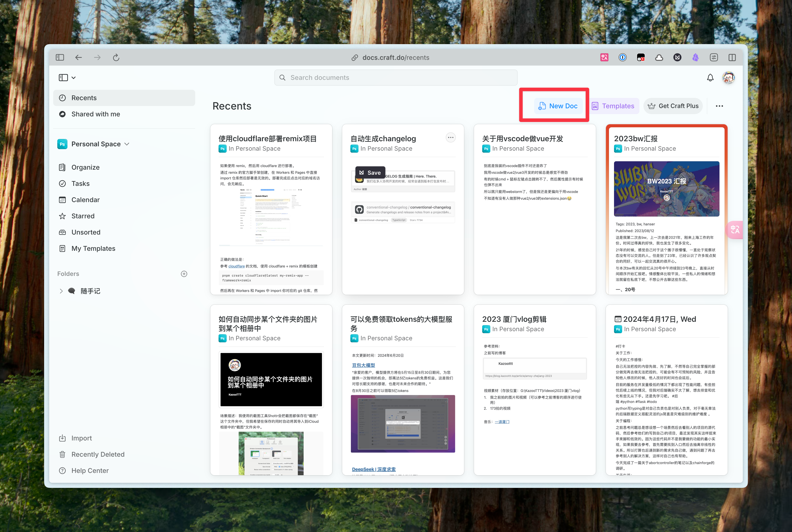The image size is (792, 532).
Task: Open the Craft sidebar layout dropdown
Action: click(67, 78)
